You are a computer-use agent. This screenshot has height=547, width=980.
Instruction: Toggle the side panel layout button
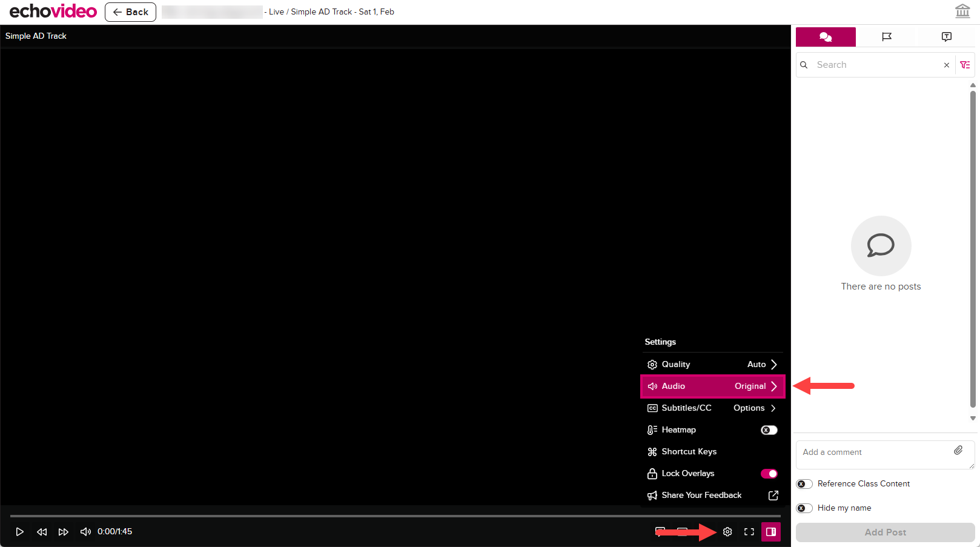(771, 532)
